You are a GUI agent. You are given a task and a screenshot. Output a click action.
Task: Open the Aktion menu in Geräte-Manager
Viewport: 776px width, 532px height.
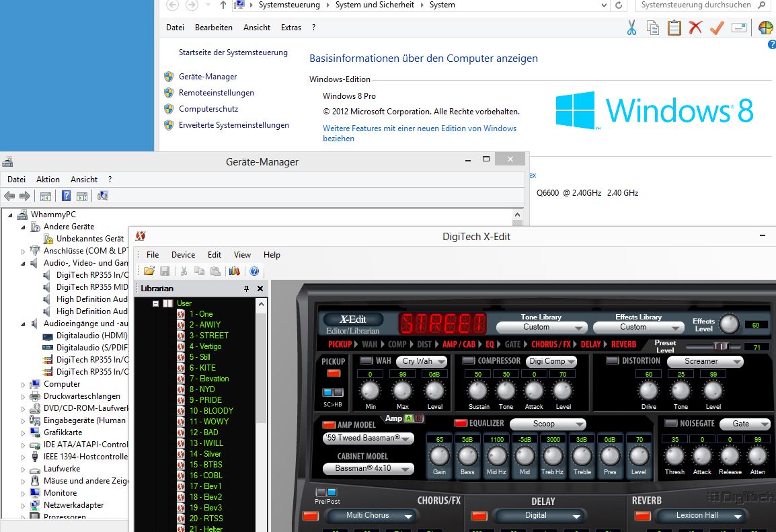(48, 180)
